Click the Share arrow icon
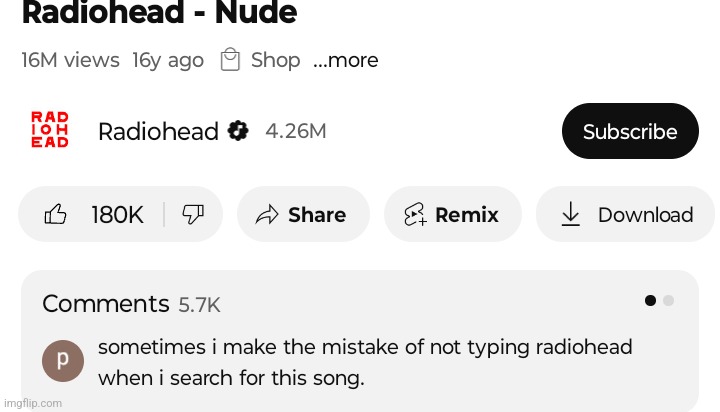The width and height of the screenshot is (720, 412). (267, 214)
